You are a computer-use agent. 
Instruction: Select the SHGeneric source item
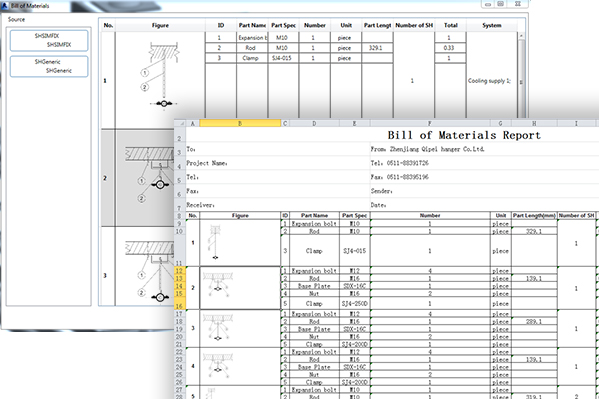[x=49, y=66]
